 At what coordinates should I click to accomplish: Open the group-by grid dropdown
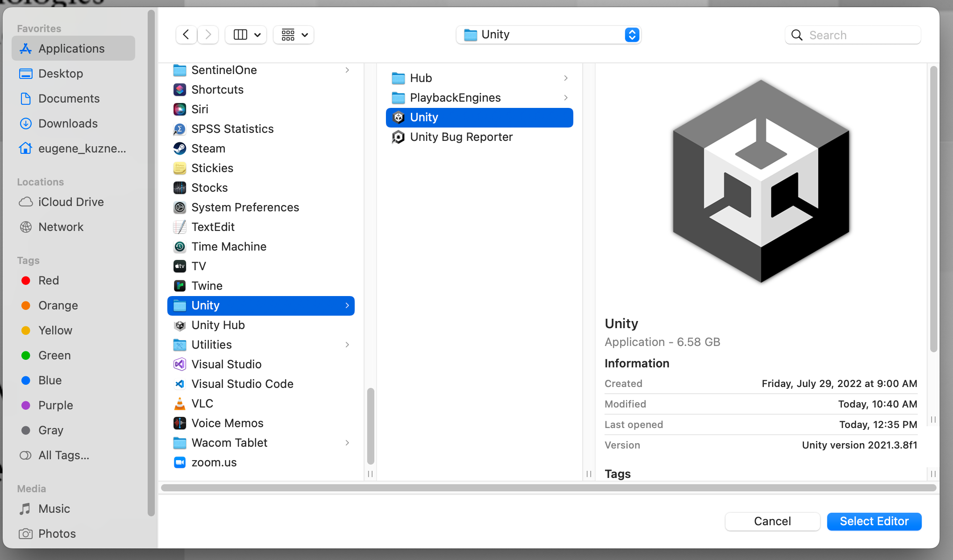[x=294, y=35]
